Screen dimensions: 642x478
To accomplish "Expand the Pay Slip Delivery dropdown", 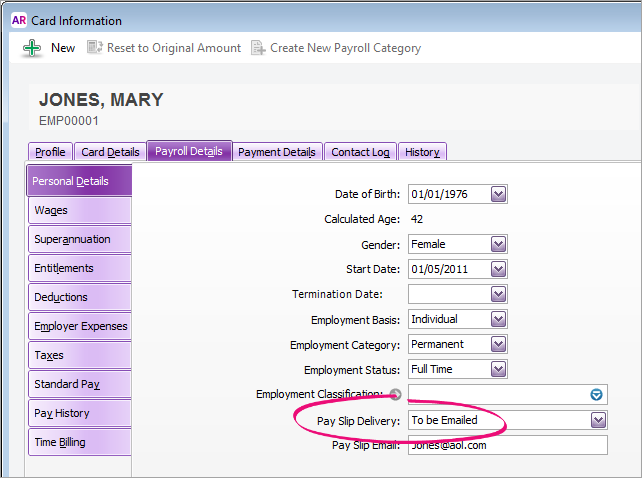I will coord(598,420).
